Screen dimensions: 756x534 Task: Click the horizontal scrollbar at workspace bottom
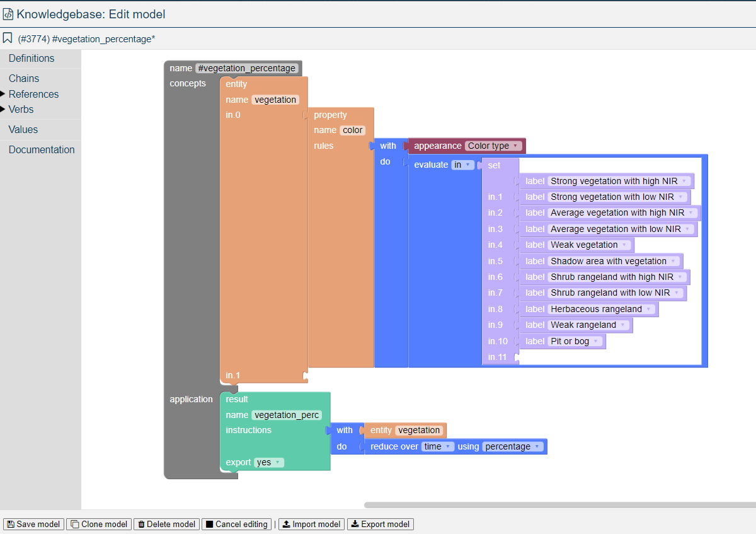pos(559,505)
